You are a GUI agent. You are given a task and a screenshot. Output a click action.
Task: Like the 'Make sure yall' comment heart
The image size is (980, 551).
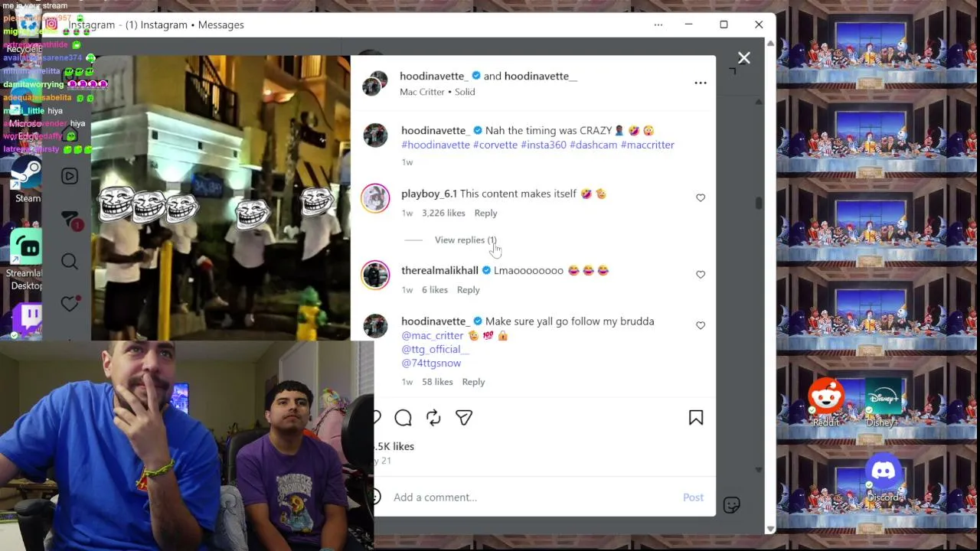701,326
